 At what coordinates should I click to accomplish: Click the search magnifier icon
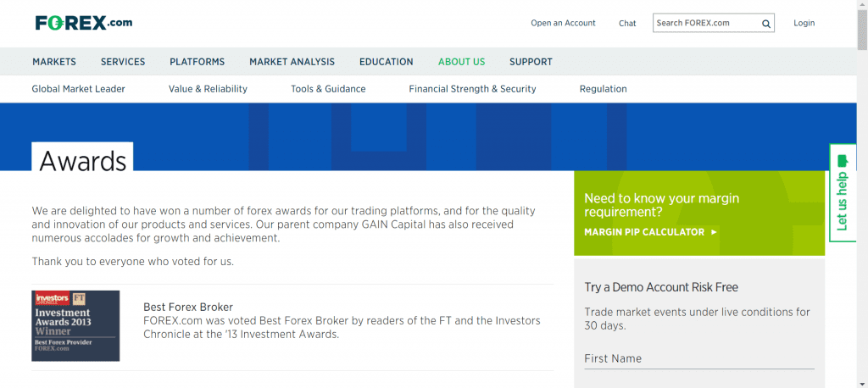[x=766, y=23]
